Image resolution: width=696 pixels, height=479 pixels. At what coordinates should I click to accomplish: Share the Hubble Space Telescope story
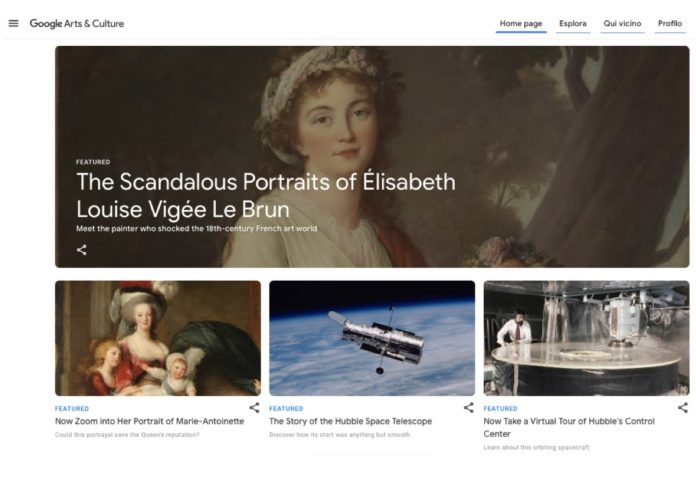click(x=469, y=408)
